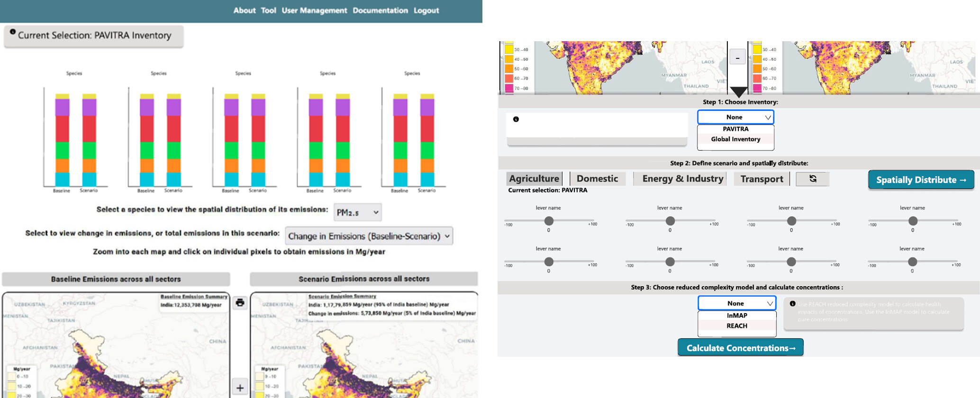This screenshot has width=980, height=398.
Task: Click the refresh reset icon beside Transport
Action: pos(813,179)
